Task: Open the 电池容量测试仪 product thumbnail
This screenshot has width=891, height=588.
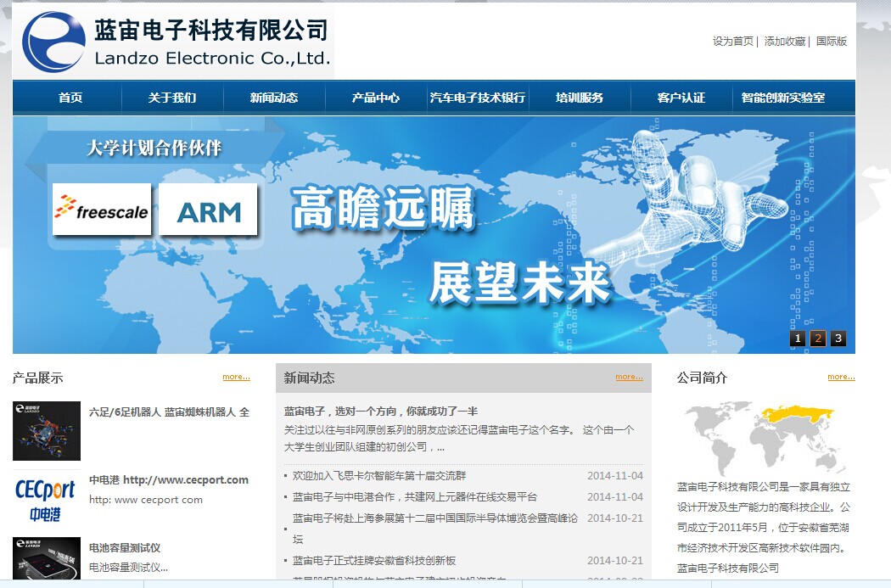Action: pos(47,558)
